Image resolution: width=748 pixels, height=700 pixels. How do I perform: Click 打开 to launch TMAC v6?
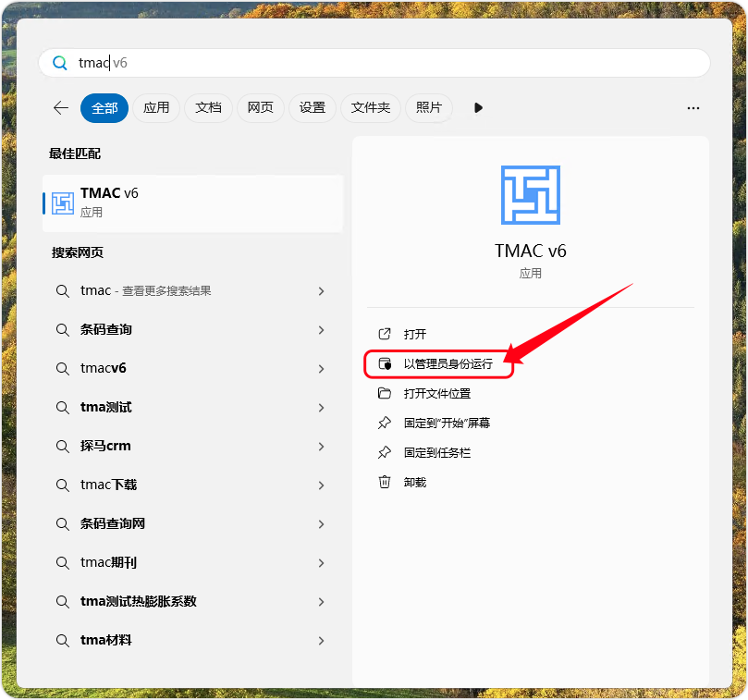tap(414, 334)
